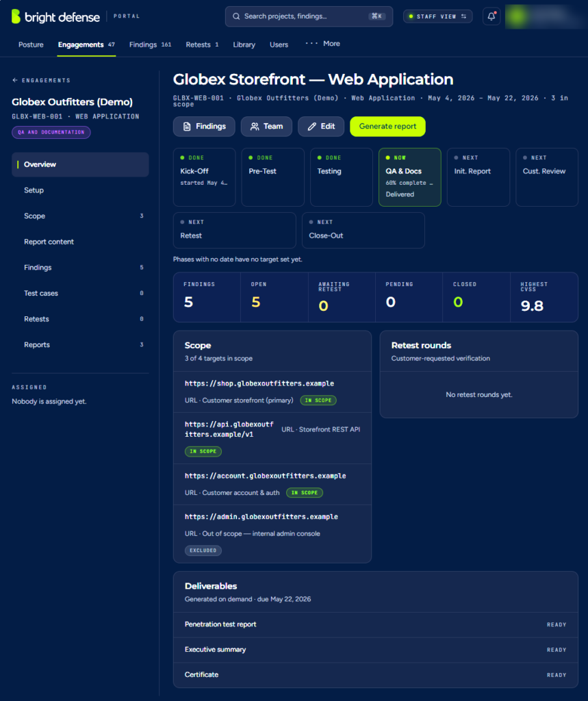
Task: Select the Testing phase card
Action: pos(342,177)
